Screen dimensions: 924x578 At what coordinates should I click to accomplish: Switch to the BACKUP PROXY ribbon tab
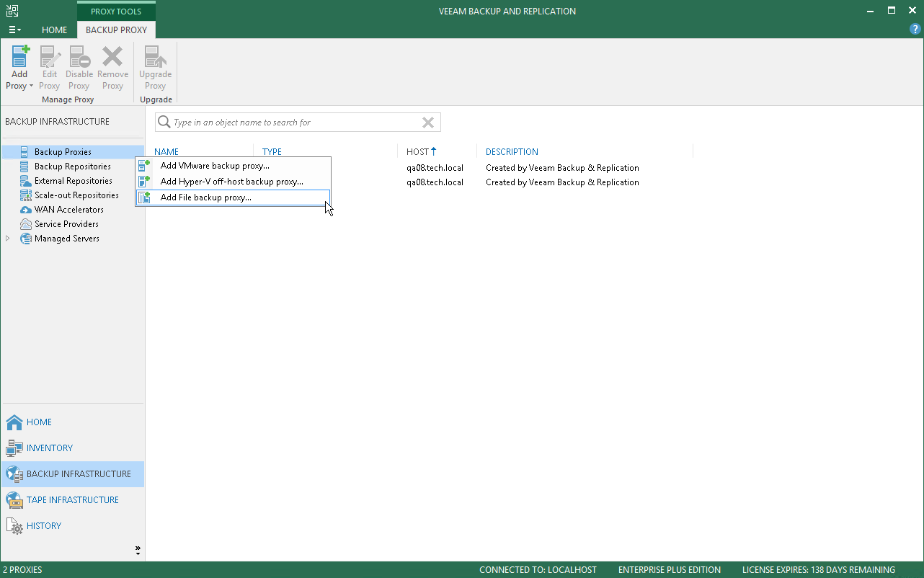[116, 30]
